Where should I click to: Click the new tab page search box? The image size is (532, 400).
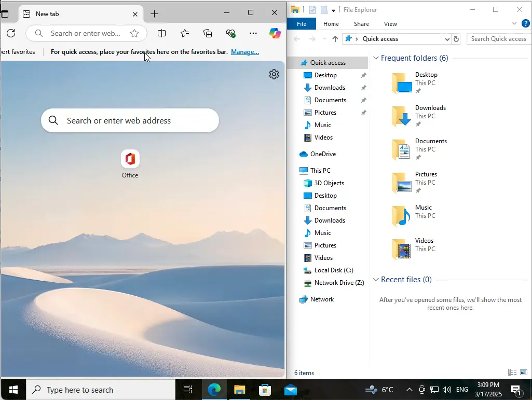[x=130, y=120]
